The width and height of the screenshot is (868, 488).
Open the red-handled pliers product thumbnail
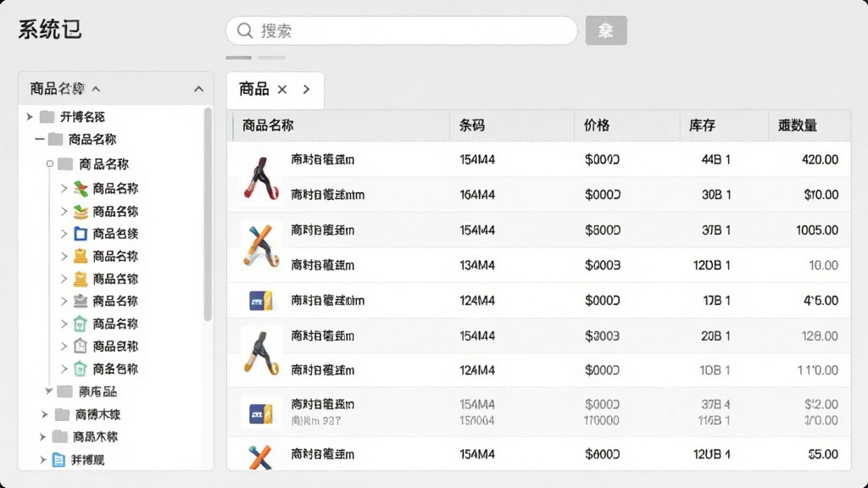pyautogui.click(x=261, y=178)
